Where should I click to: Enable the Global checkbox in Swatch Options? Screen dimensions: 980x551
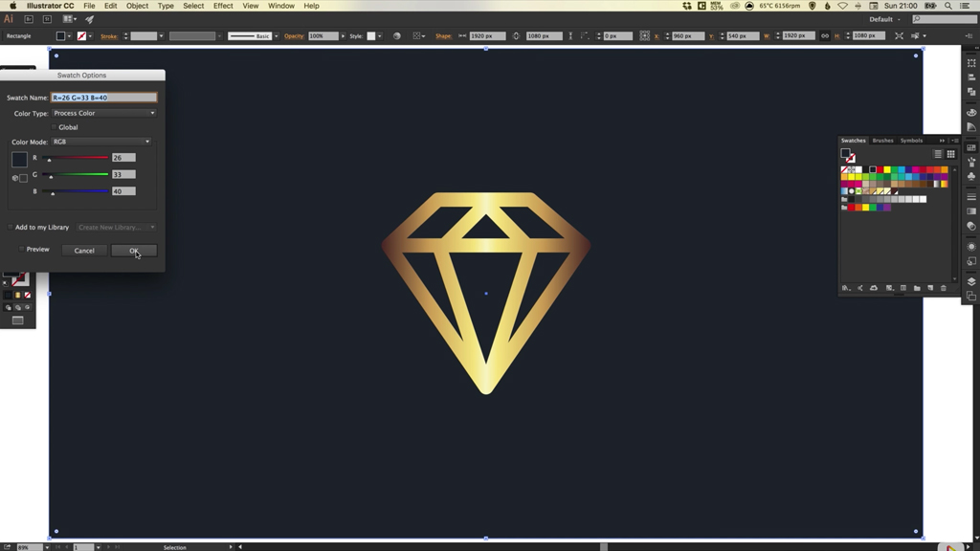pos(55,126)
